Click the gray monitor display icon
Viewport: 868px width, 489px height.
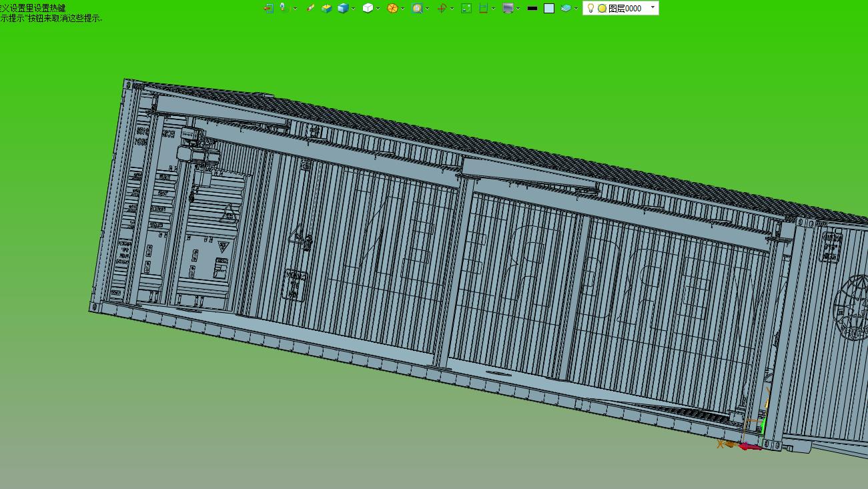click(x=508, y=8)
